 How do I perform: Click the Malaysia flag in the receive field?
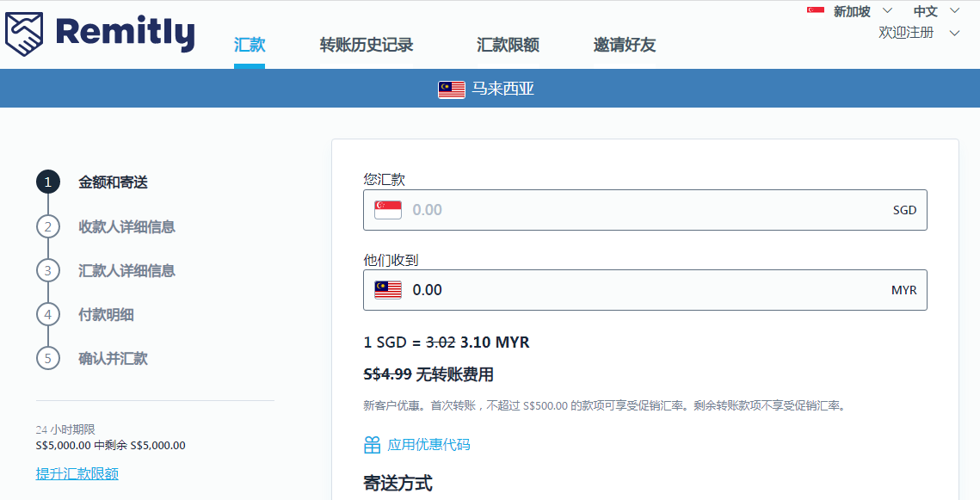[x=388, y=290]
